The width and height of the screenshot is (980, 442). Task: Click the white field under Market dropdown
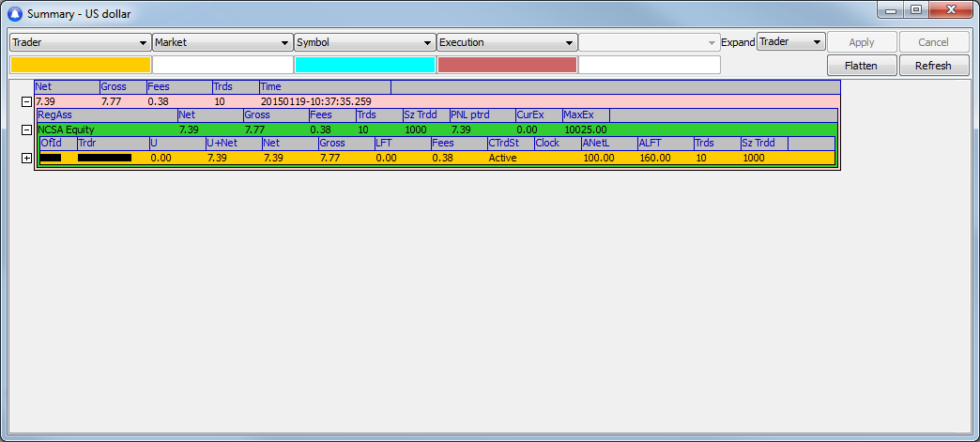[x=222, y=65]
